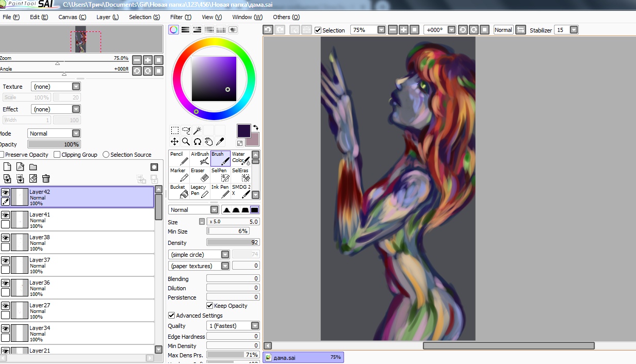Choose the AirBrush tool
Screen dimensions: 636x364
[200, 158]
